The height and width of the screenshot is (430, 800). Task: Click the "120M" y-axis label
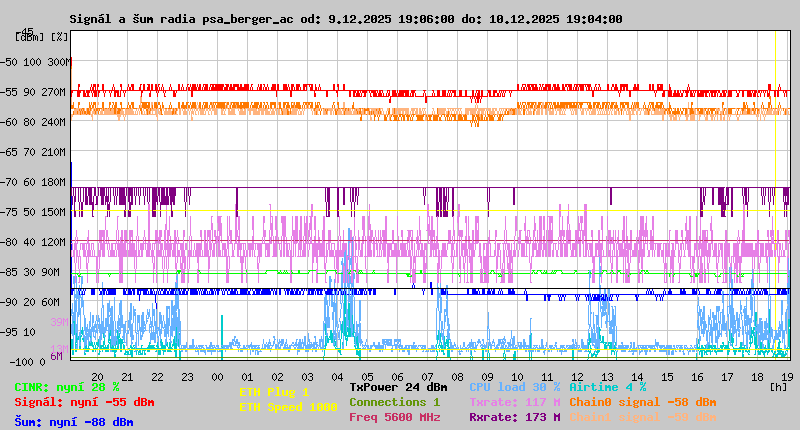pos(54,242)
